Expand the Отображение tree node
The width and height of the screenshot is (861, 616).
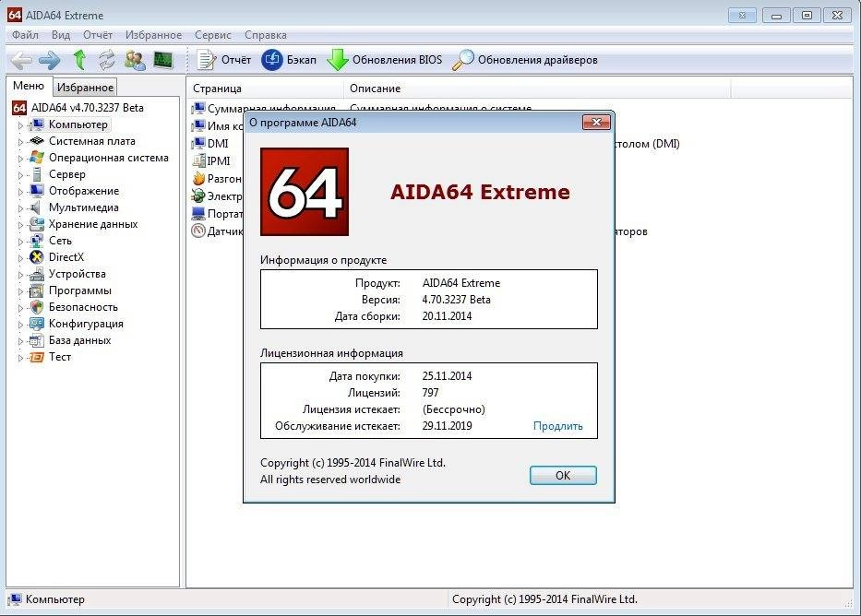(20, 192)
